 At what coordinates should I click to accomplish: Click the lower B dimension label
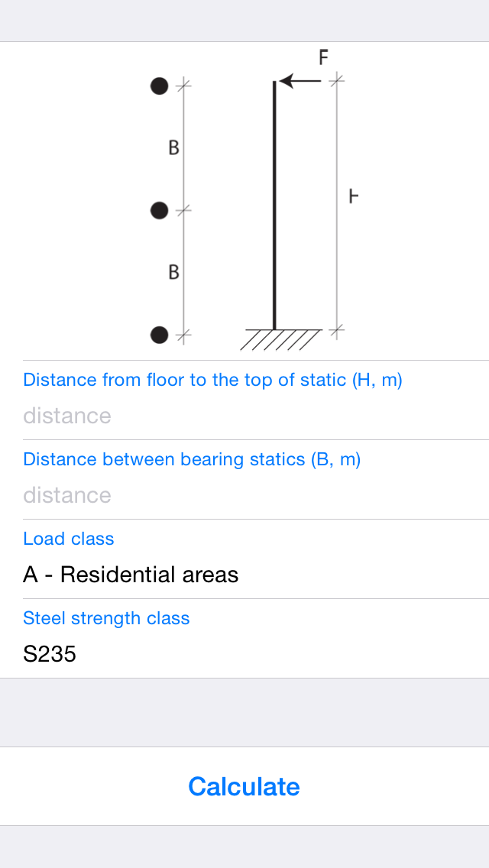(173, 270)
